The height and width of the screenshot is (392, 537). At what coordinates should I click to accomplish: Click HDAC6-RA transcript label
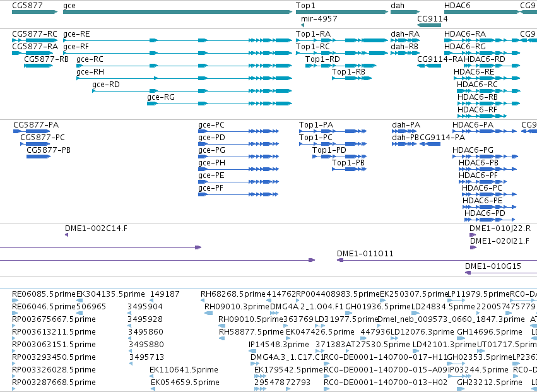pyautogui.click(x=465, y=34)
